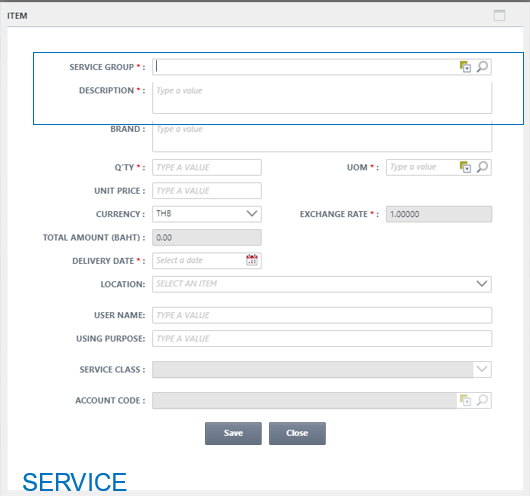Click the Unit Price input field
The width and height of the screenshot is (530, 496).
[x=207, y=191]
